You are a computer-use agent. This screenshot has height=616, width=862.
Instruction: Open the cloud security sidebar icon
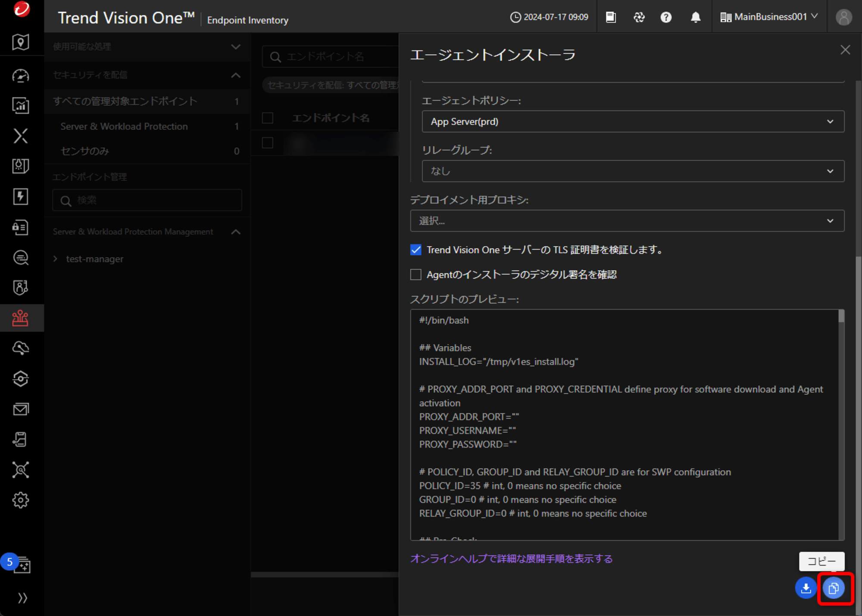click(x=21, y=348)
